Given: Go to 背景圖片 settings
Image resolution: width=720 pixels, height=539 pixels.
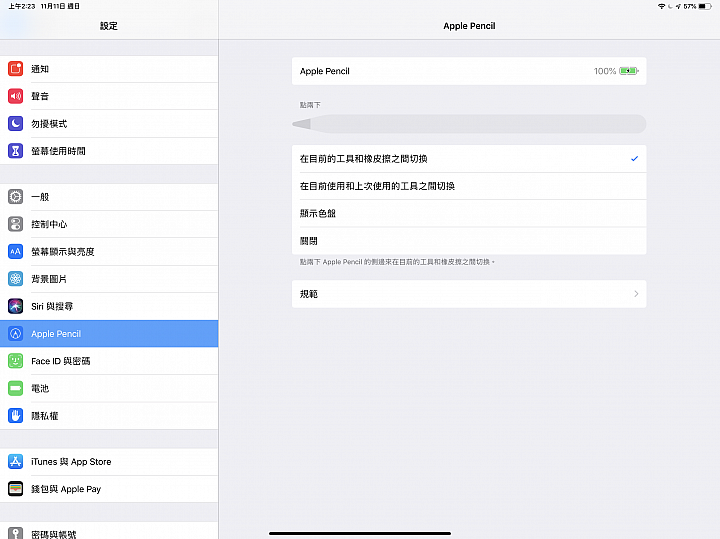Looking at the screenshot, I should tap(109, 279).
